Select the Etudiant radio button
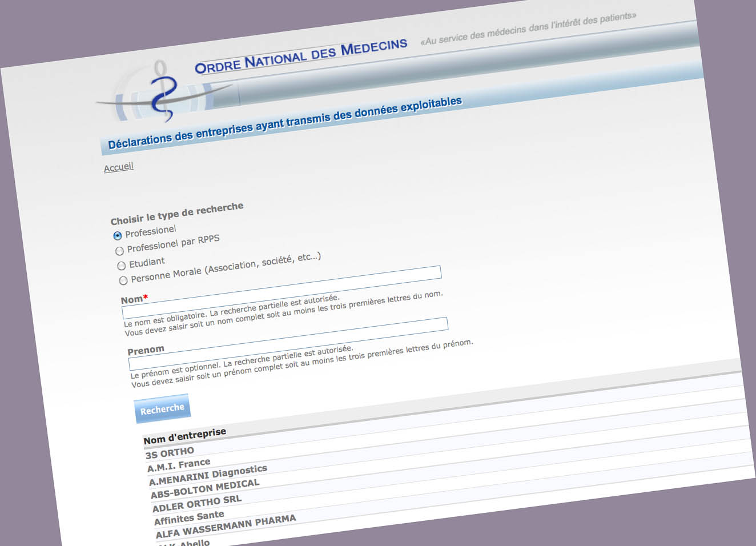This screenshot has width=756, height=546. tap(121, 266)
